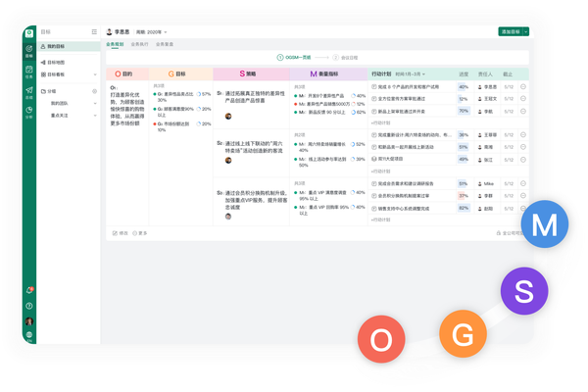Open the paper plane icon in green sidebar
This screenshot has width=588, height=392.
(29, 92)
